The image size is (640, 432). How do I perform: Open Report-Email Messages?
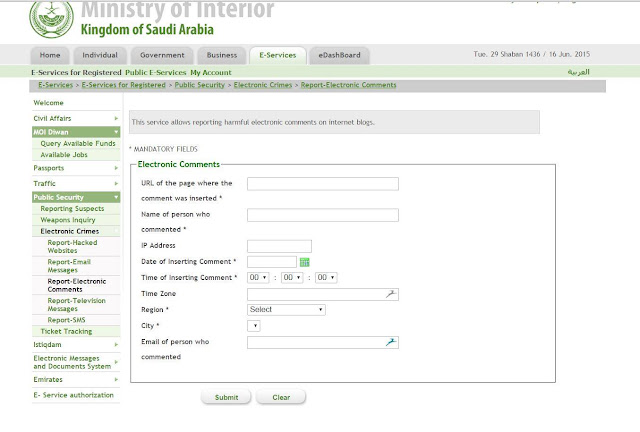click(x=69, y=266)
